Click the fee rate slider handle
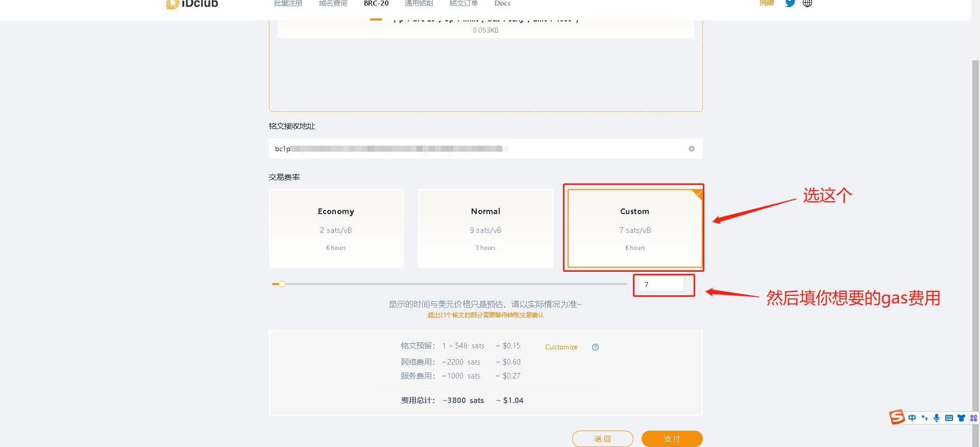The width and height of the screenshot is (980, 447). click(282, 284)
